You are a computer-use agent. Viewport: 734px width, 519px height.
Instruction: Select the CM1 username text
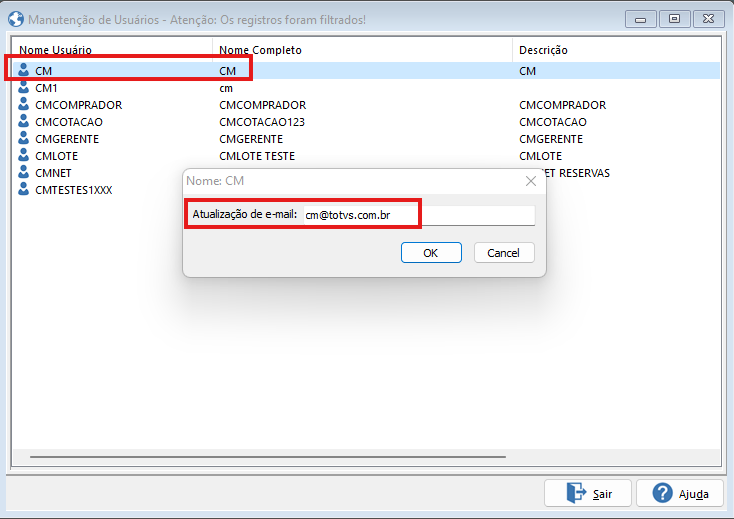tap(46, 88)
